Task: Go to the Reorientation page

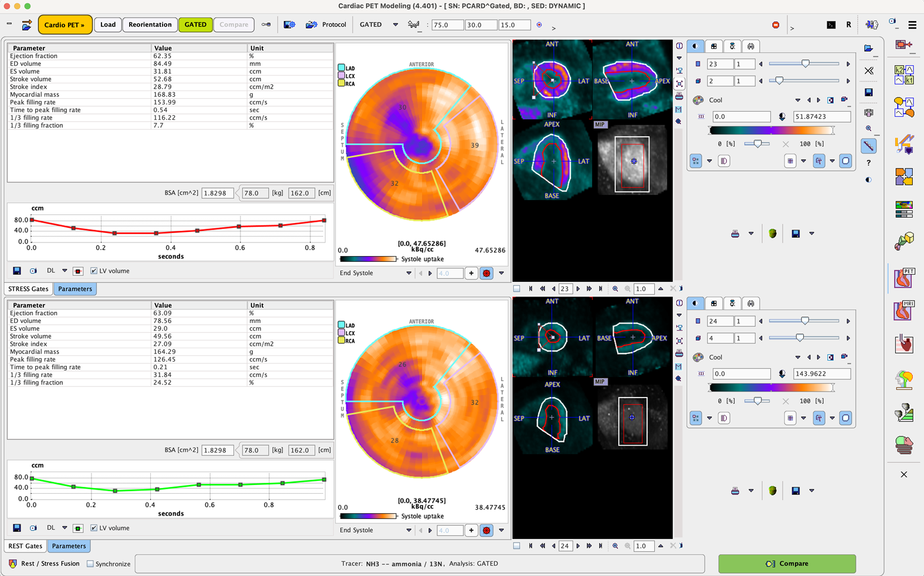Action: 150,25
